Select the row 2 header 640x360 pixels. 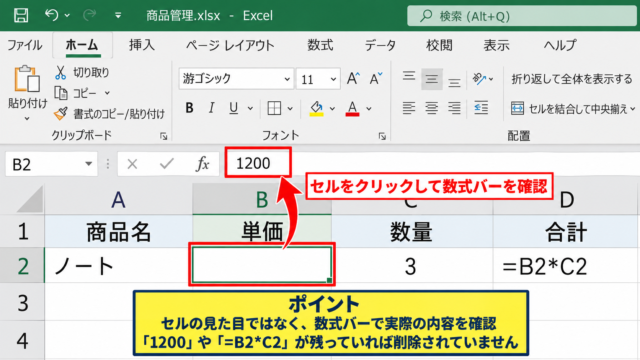[22, 266]
